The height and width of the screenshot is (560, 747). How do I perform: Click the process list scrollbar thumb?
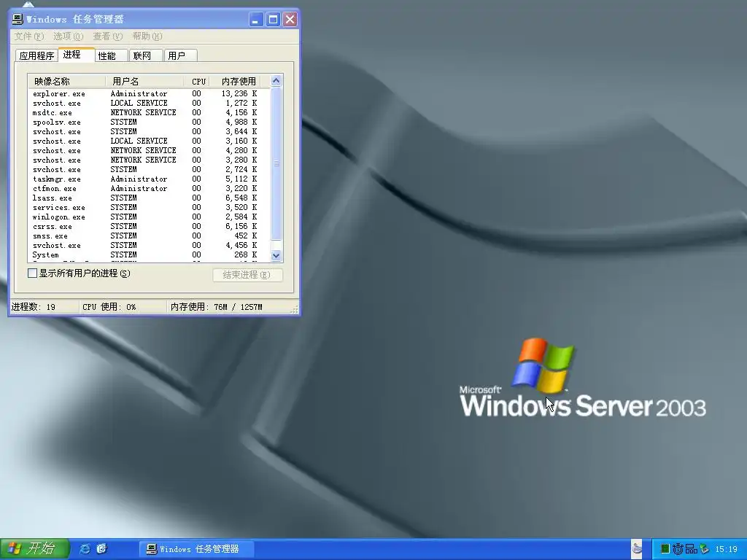pyautogui.click(x=276, y=163)
